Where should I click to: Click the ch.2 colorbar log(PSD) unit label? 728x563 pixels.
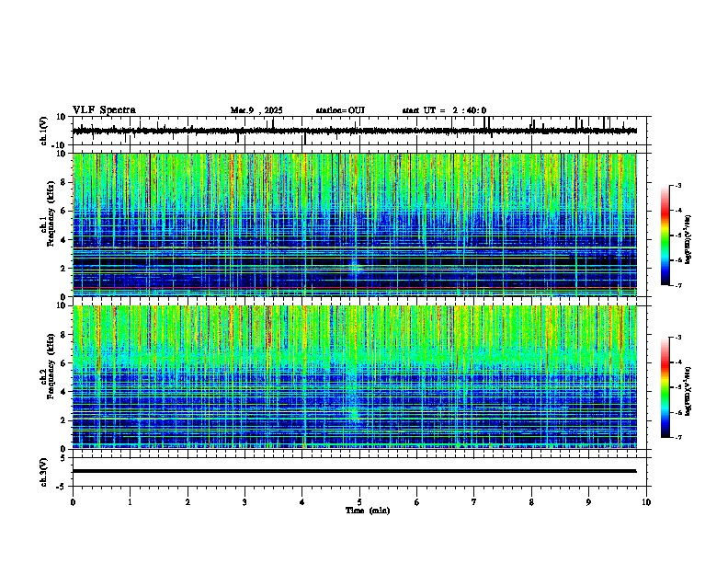click(x=688, y=391)
